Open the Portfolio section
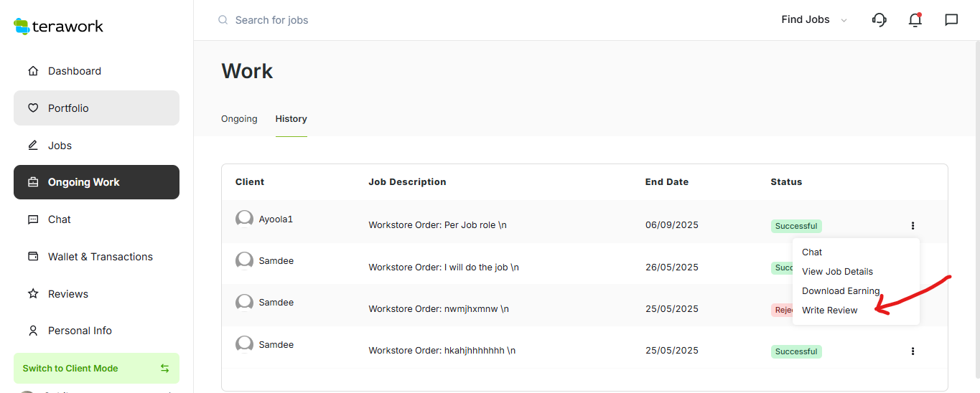980x393 pixels. pos(68,108)
